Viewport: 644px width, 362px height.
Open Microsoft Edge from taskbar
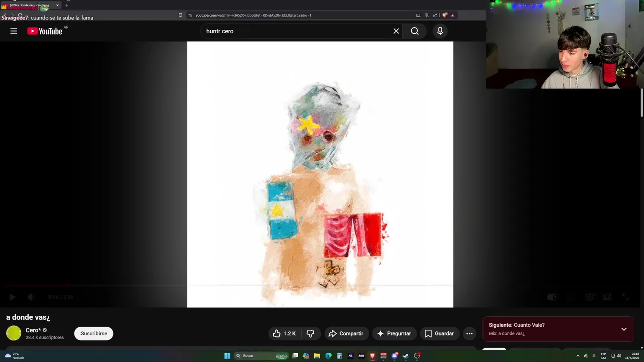(328, 356)
